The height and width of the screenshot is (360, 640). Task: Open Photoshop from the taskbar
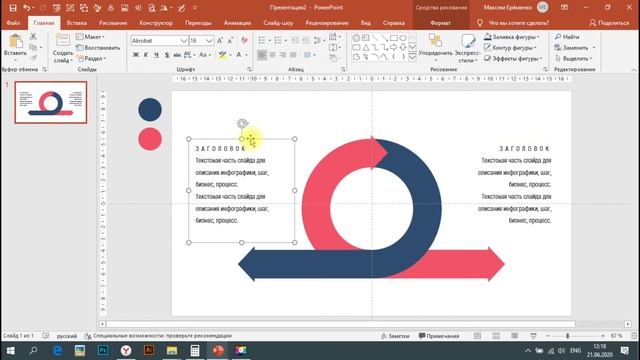click(103, 351)
